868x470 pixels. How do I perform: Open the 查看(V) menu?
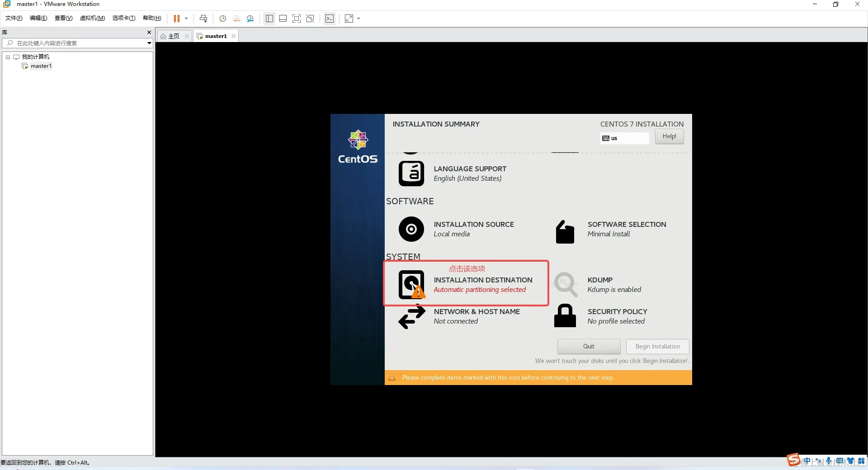tap(63, 18)
